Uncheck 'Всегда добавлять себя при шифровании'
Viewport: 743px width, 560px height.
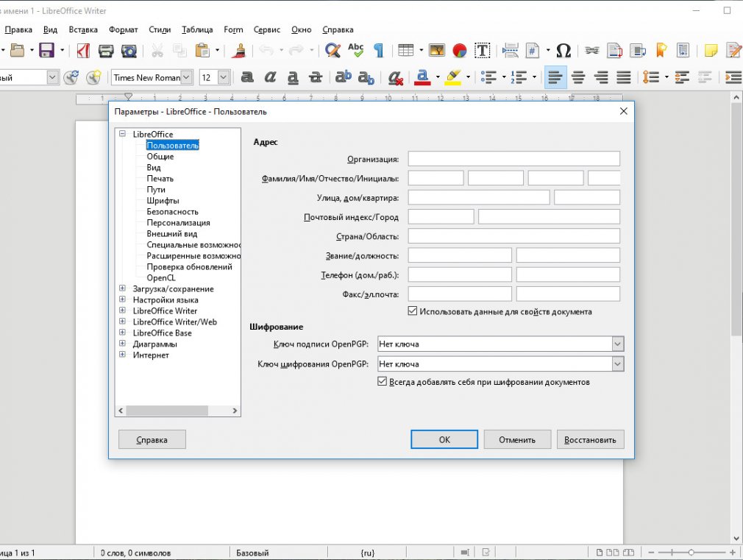[x=382, y=381]
